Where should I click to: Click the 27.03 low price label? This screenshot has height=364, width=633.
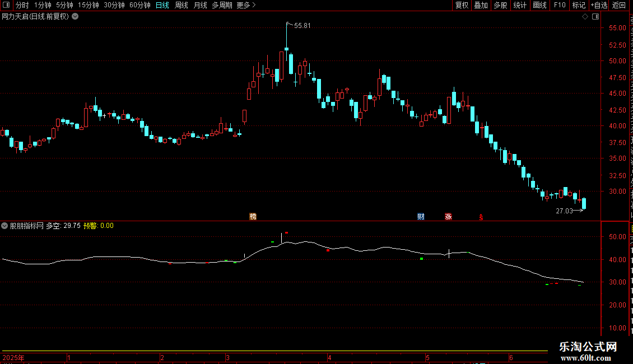564,211
